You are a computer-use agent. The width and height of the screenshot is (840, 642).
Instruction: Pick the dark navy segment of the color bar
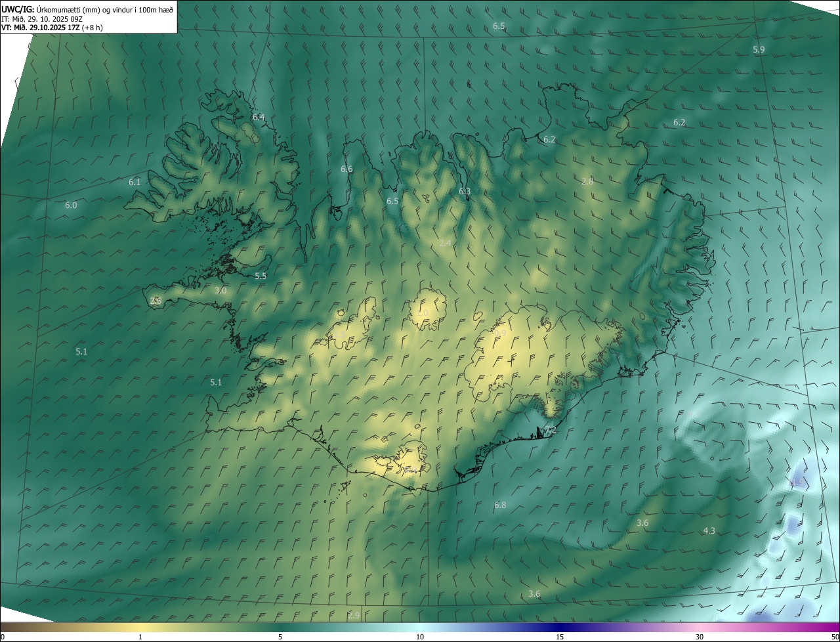(x=560, y=628)
